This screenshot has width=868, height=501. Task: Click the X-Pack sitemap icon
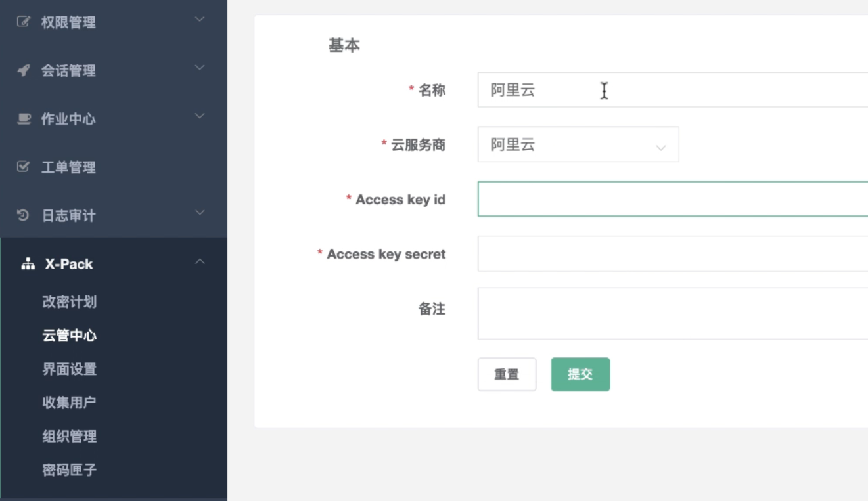[x=28, y=264]
